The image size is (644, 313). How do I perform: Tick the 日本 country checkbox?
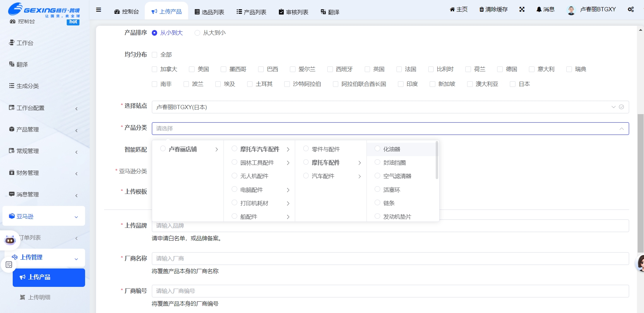(513, 84)
